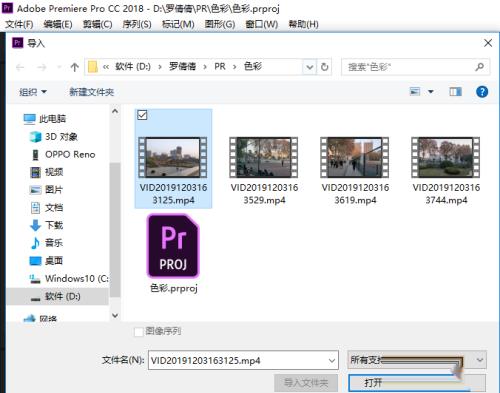The height and width of the screenshot is (393, 500).
Task: Click the change view icon
Action: pyautogui.click(x=415, y=91)
